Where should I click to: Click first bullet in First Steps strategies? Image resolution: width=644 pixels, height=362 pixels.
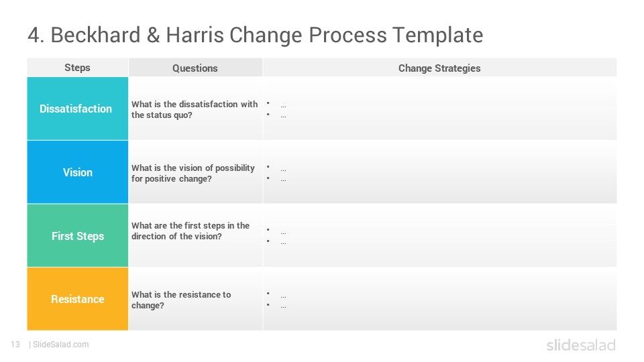(x=277, y=232)
